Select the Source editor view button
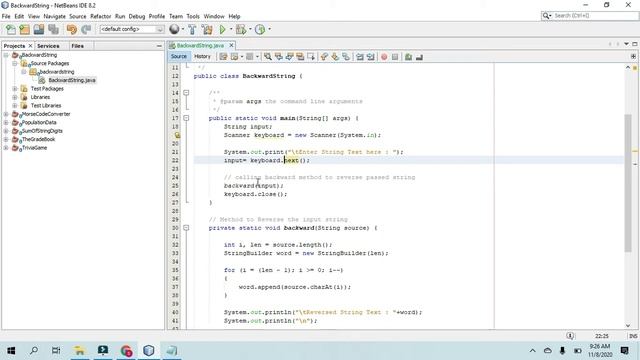The height and width of the screenshot is (360, 640). click(179, 56)
